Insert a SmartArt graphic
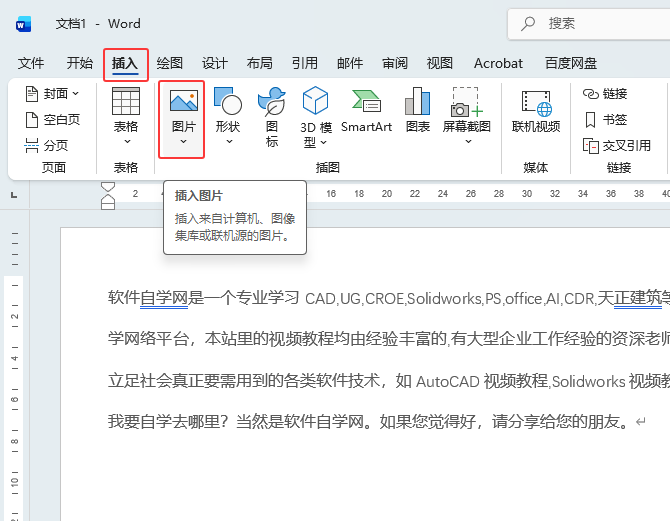Image resolution: width=670 pixels, height=521 pixels. coord(366,110)
